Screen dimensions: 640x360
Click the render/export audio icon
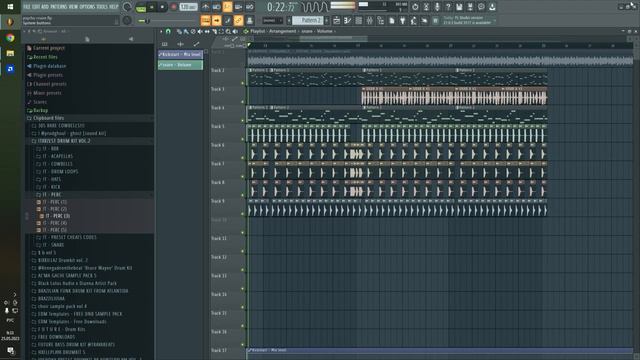470,7
